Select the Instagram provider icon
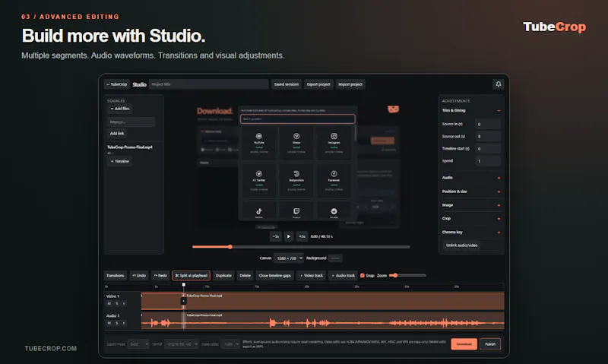Image resolution: width=608 pixels, height=364 pixels. point(334,136)
